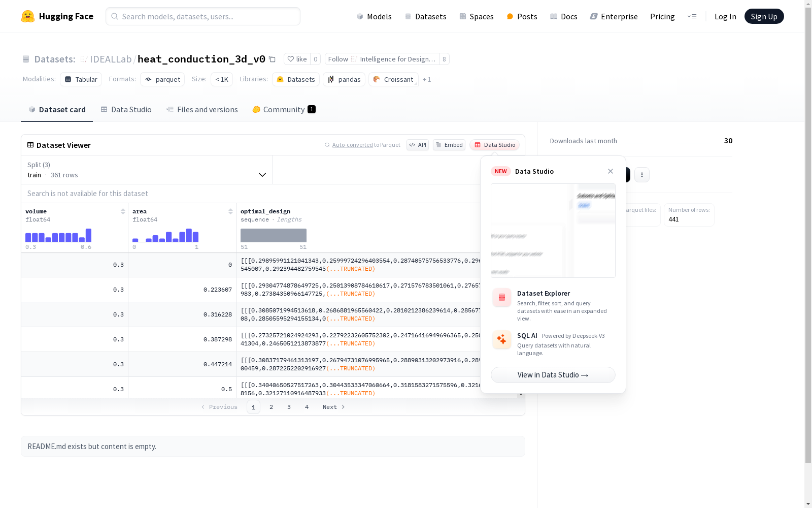This screenshot has height=508, width=812.
Task: Select the Tabular modality tag
Action: (x=81, y=79)
